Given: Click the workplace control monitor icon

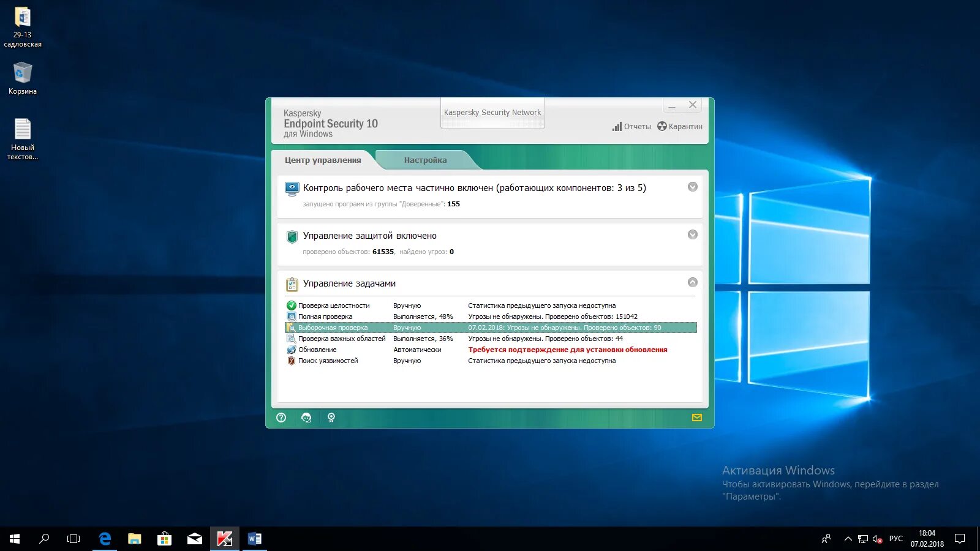Looking at the screenshot, I should (292, 189).
